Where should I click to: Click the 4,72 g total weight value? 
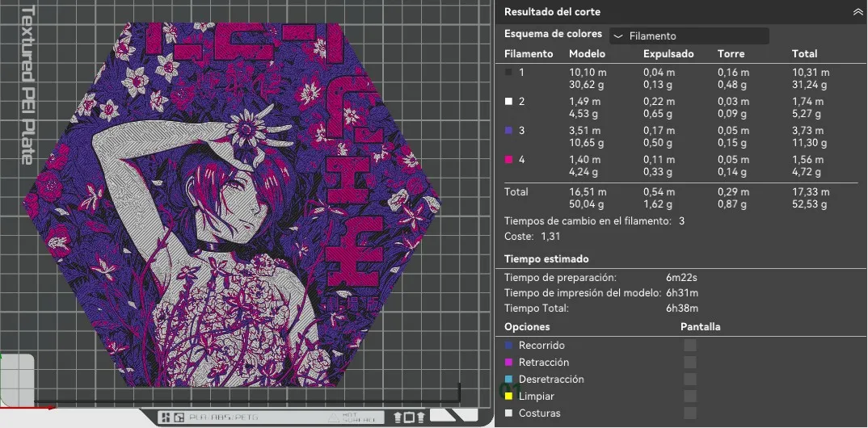[x=807, y=173]
